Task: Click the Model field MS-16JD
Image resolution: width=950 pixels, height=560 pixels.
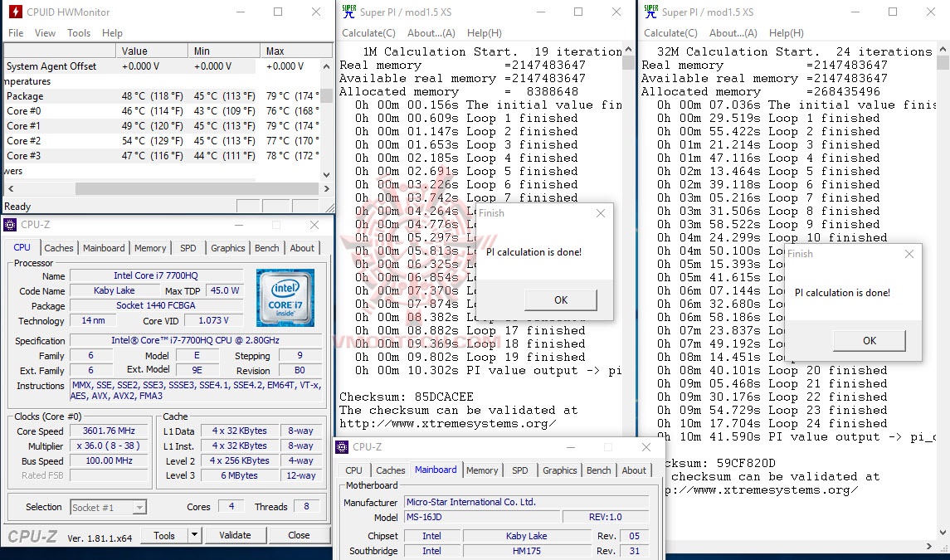Action: 482,517
